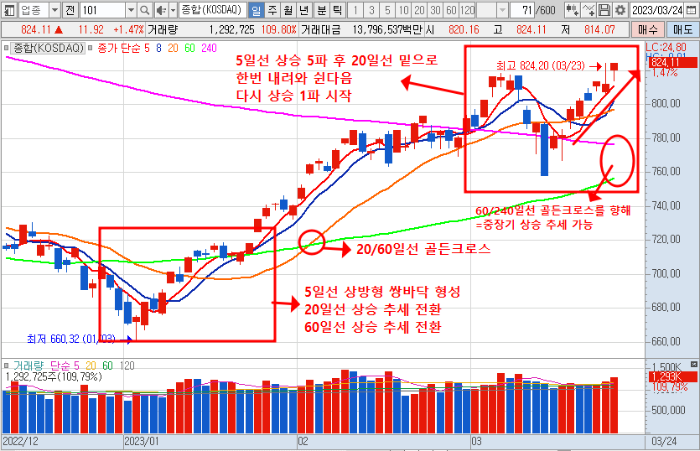This screenshot has height=451, width=700.
Task: Expand the 업종 category dropdown arrow
Action: tap(54, 10)
